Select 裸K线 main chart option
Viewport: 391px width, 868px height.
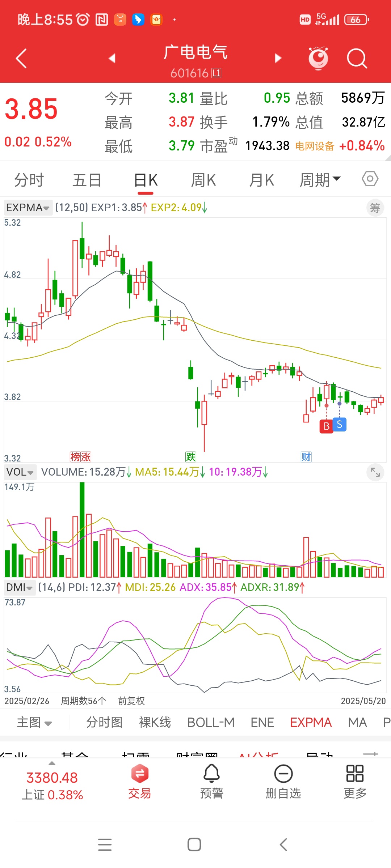point(155,722)
